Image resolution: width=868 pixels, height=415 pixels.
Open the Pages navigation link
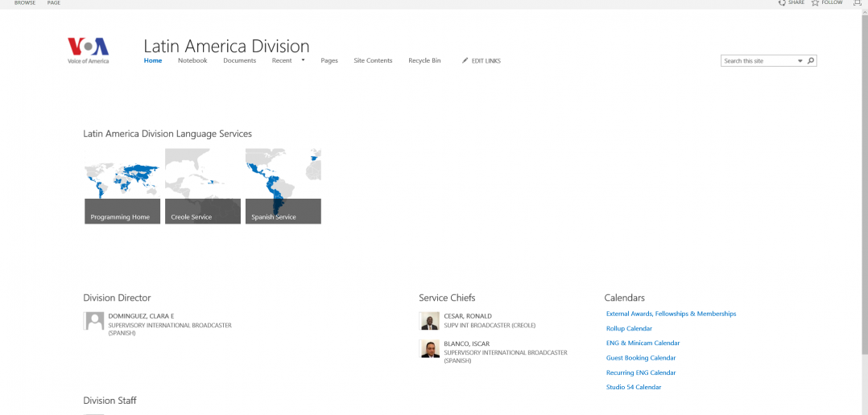tap(329, 61)
